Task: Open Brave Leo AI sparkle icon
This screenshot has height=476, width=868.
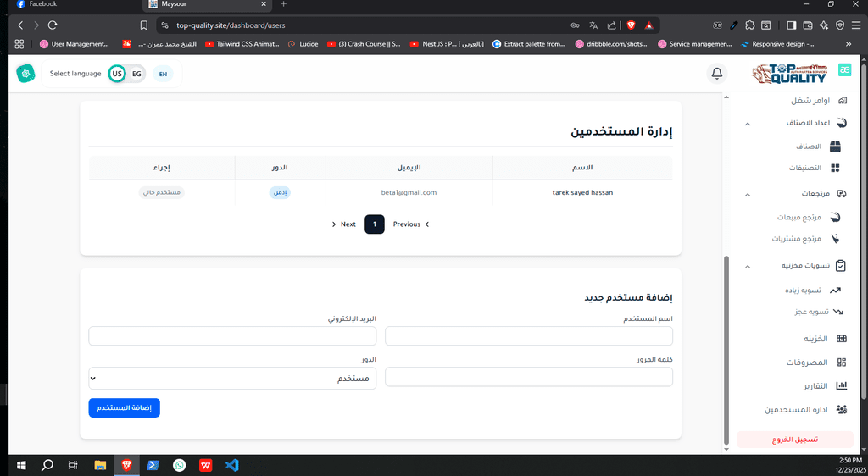Action: click(824, 25)
